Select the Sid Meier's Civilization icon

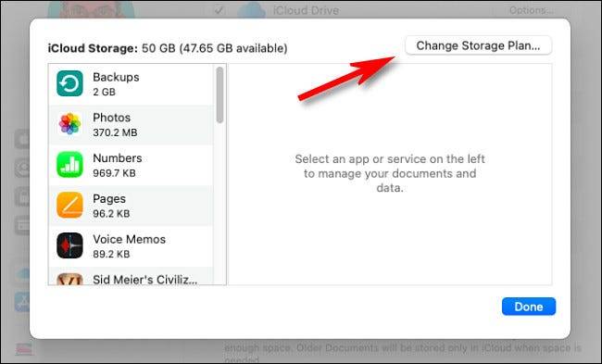click(x=69, y=279)
